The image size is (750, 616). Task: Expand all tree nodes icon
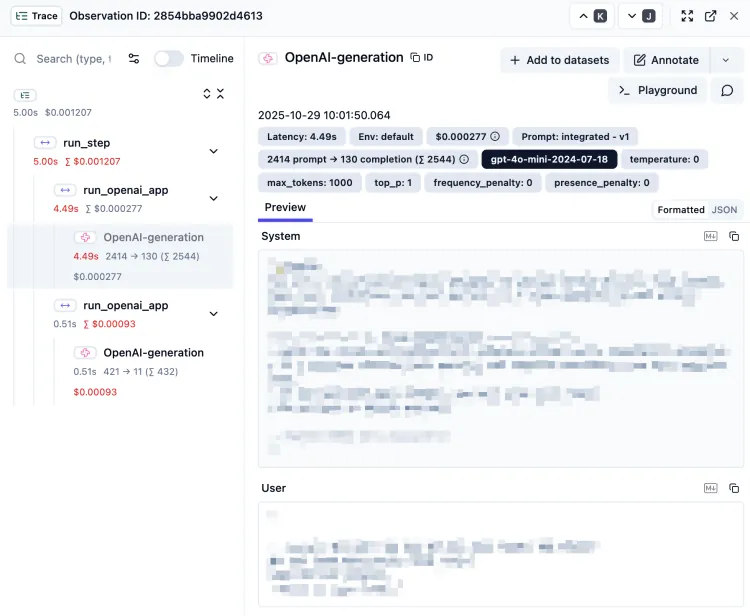[207, 94]
